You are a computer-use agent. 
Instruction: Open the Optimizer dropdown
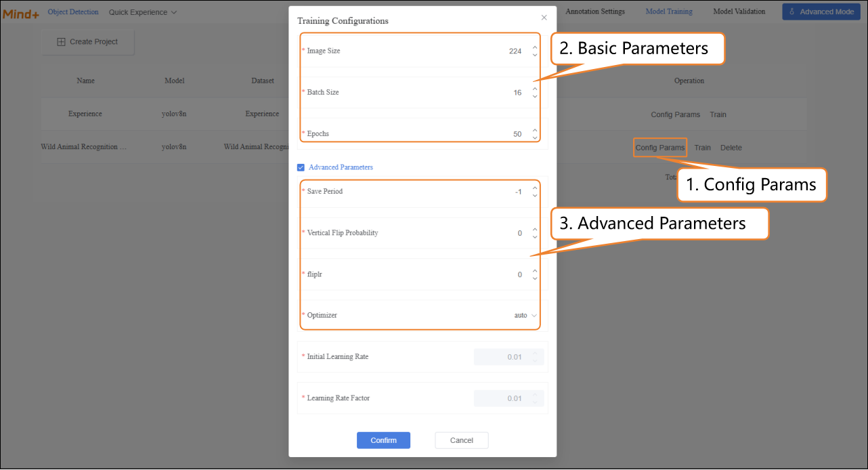click(525, 316)
